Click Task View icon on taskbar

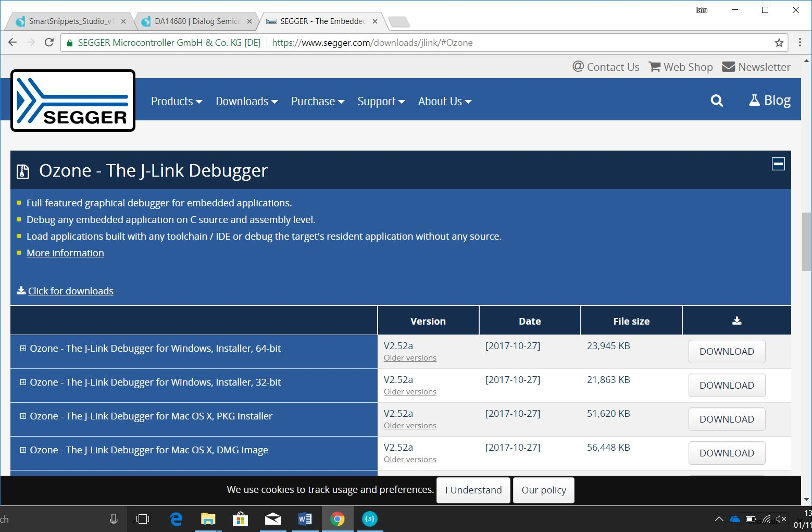pos(142,519)
